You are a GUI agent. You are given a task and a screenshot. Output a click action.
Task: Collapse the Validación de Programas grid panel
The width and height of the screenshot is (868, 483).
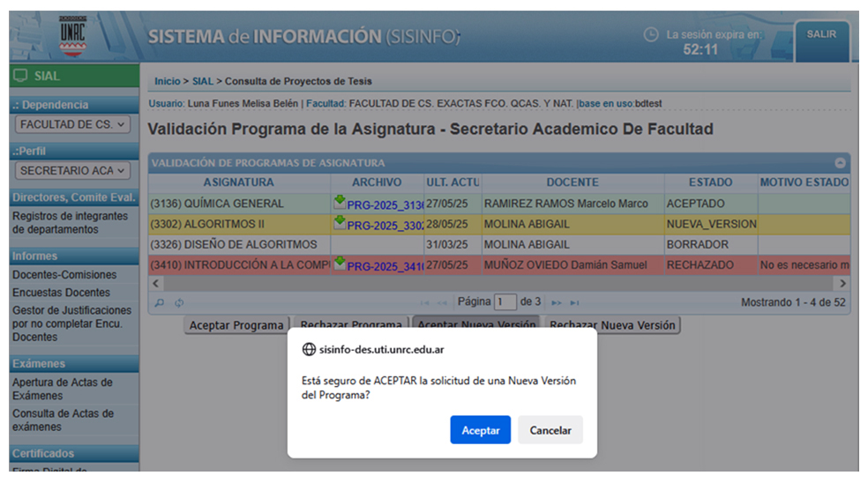840,163
